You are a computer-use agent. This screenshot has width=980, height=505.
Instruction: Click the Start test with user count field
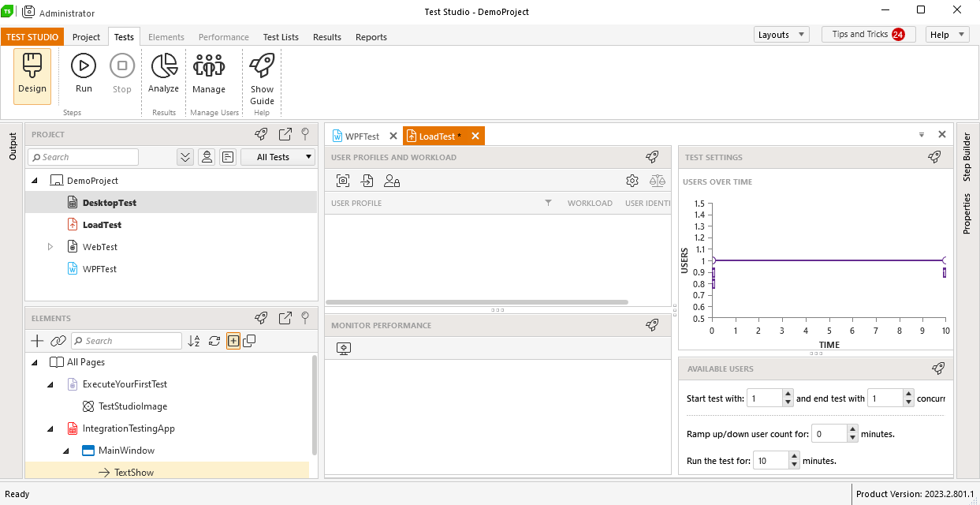(764, 398)
